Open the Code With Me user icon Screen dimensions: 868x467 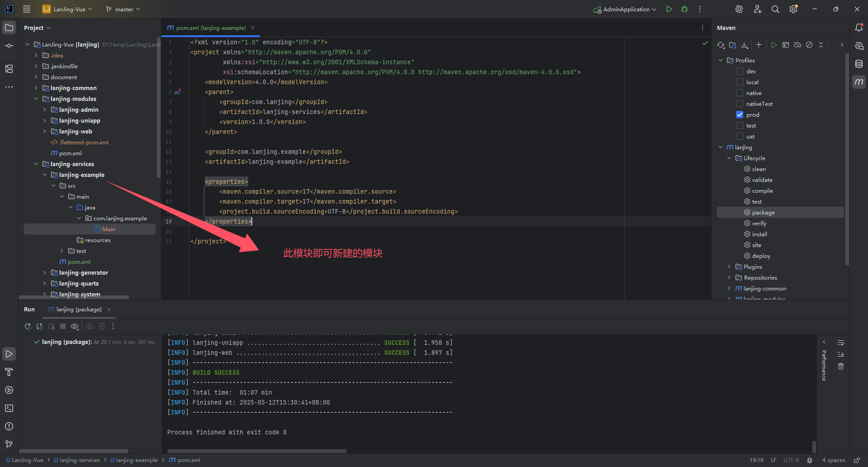click(x=758, y=9)
